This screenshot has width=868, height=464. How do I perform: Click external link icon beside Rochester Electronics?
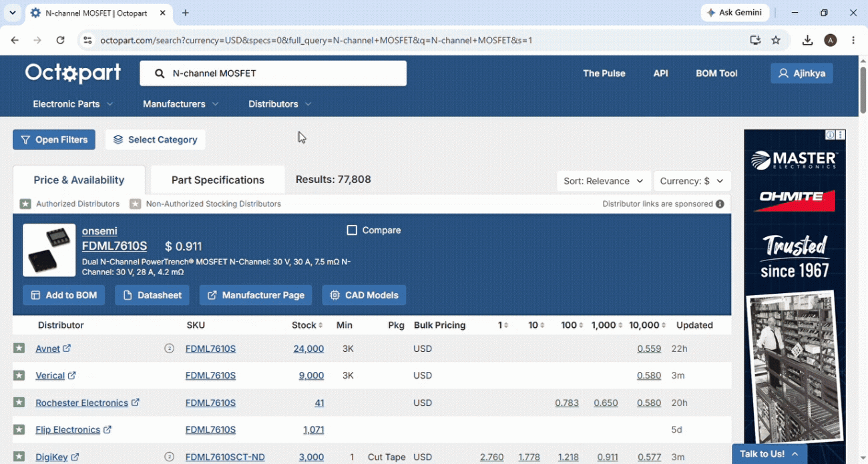(x=135, y=403)
